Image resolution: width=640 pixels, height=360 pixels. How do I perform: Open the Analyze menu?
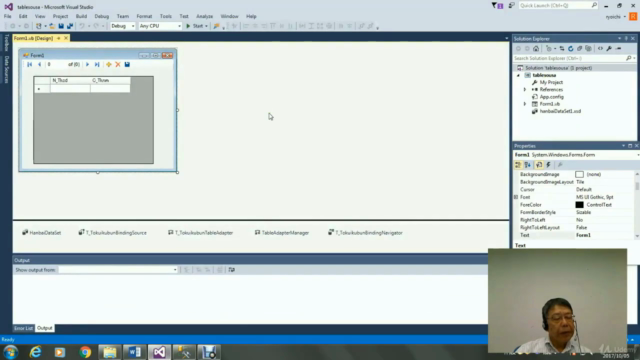pos(204,16)
